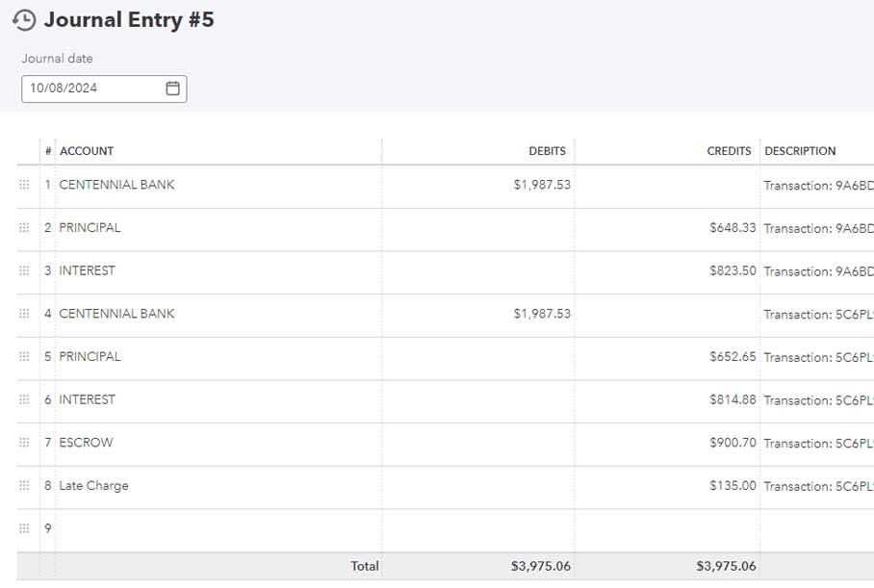Screen dimensions: 874x588
Task: Click the DEBITS column header
Action: pyautogui.click(x=547, y=151)
